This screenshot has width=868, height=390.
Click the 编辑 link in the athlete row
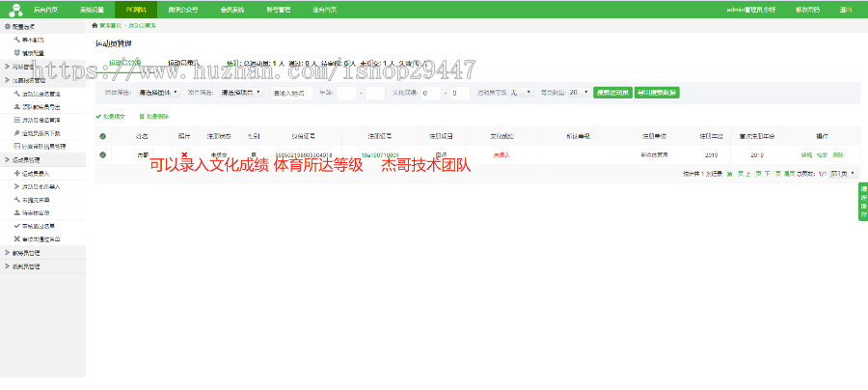pos(806,155)
